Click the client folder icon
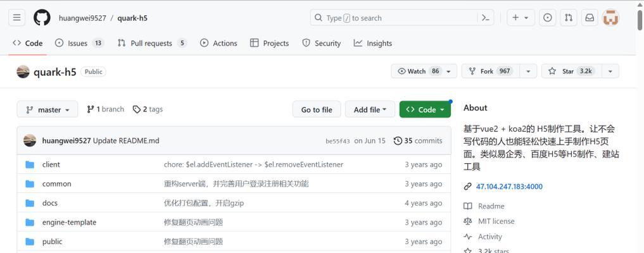 tap(30, 164)
